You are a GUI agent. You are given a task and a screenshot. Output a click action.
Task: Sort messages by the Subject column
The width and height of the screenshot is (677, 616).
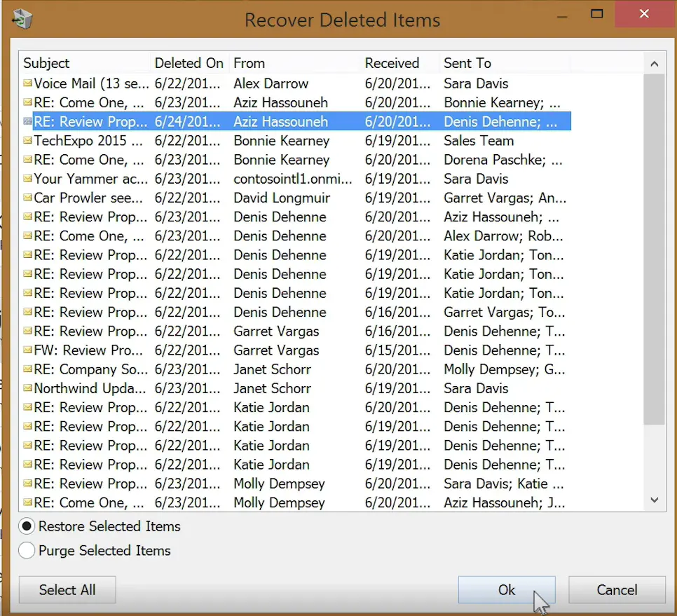[x=46, y=62]
